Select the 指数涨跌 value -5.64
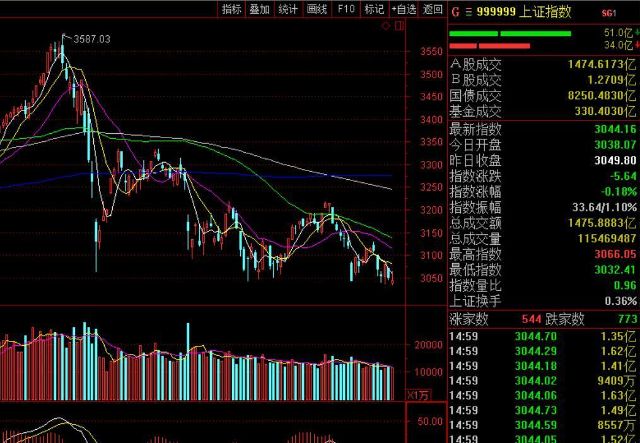Viewport: 640px width, 443px height. coord(623,176)
